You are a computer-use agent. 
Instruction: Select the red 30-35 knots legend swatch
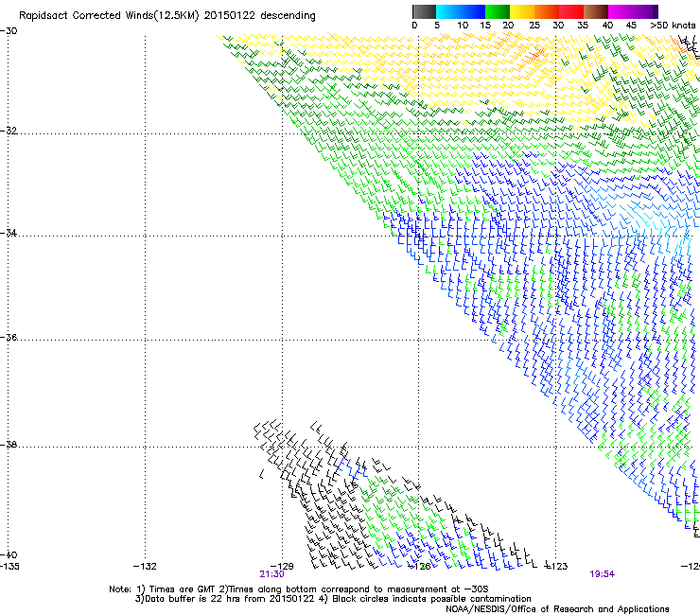click(571, 11)
